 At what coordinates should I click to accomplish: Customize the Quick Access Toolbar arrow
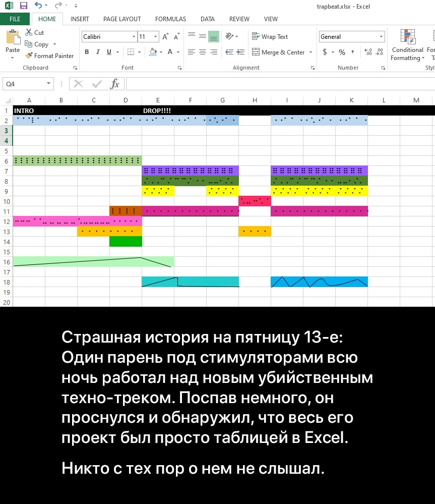tap(76, 6)
